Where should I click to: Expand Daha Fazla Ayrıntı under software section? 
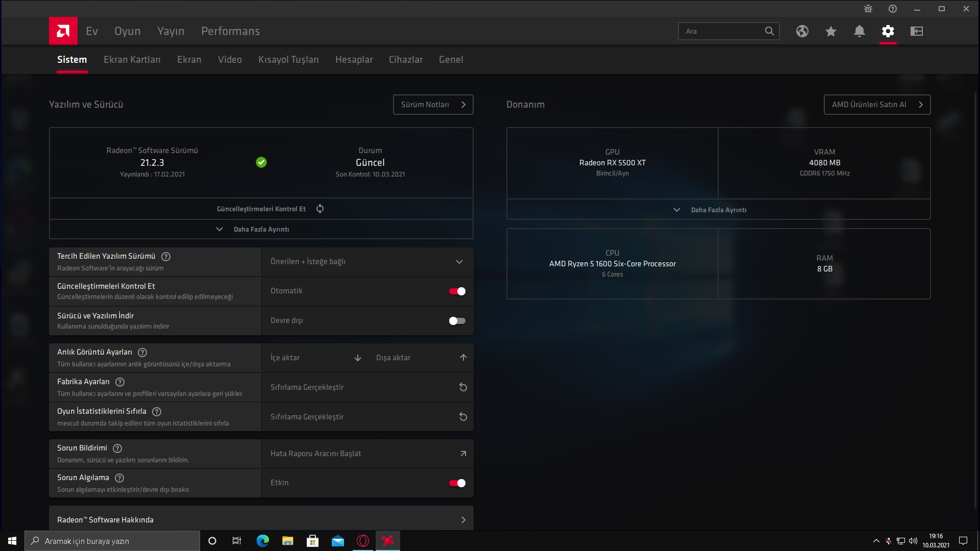[x=261, y=230]
